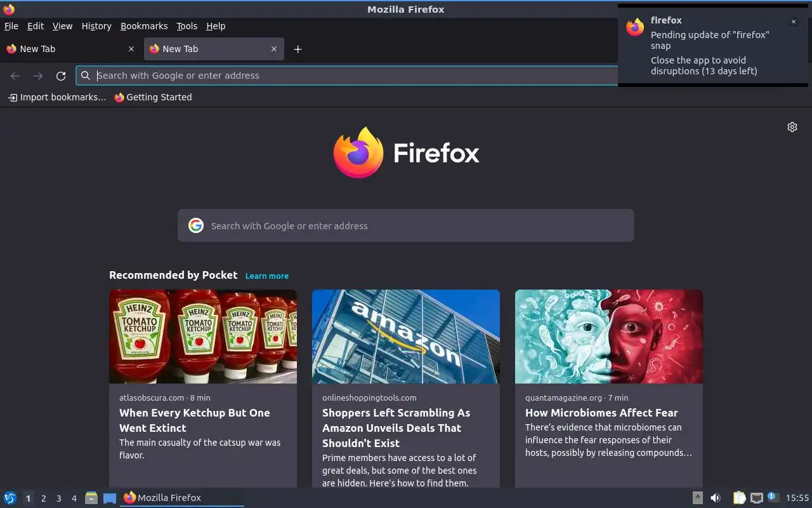Open 'Shoppers Left Scrambling As Amazon Unveils Deals'
This screenshot has height=508, width=812.
(396, 428)
